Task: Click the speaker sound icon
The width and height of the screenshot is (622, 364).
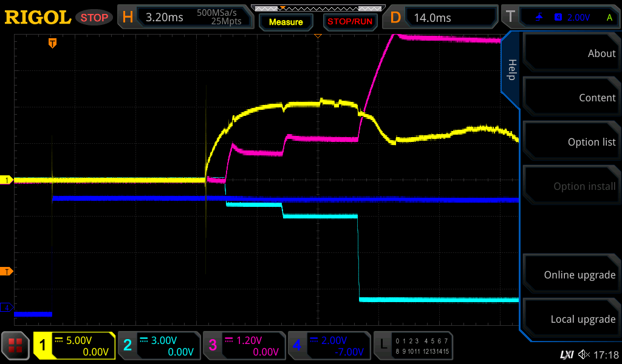Action: (584, 354)
